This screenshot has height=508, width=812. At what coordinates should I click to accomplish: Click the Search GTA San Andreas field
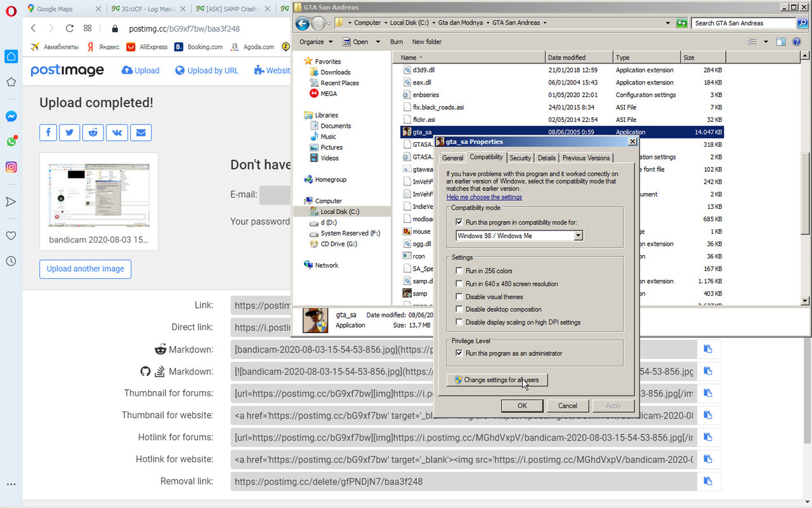(743, 23)
